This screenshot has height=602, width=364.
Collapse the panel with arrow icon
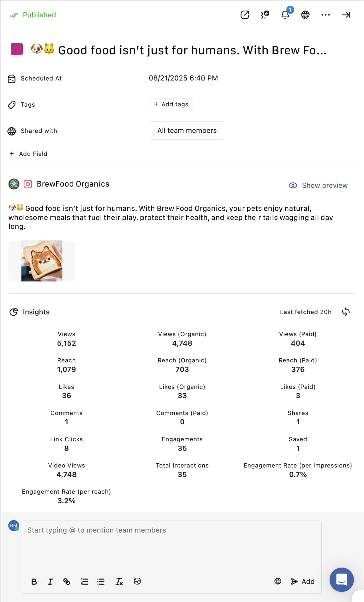click(346, 15)
